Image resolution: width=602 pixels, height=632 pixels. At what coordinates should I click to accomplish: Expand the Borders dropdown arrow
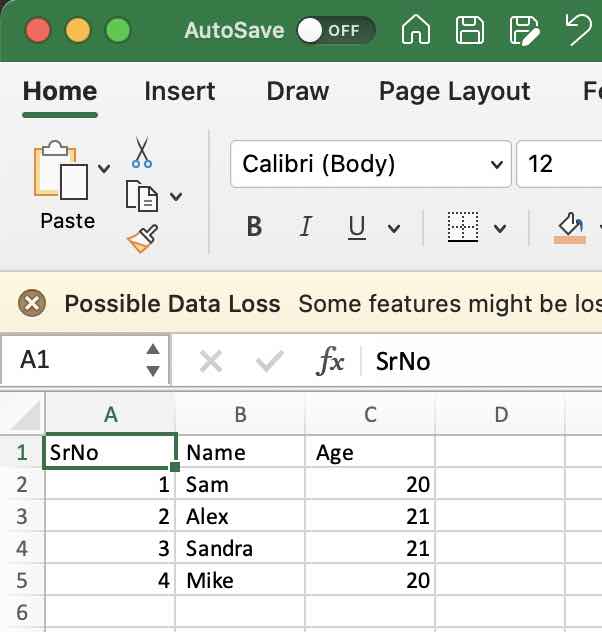(500, 228)
